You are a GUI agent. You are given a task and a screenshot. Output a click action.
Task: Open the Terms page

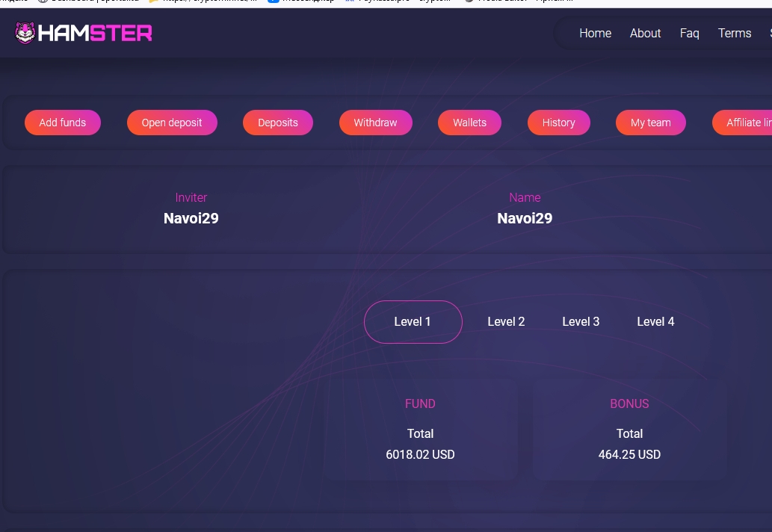(734, 33)
